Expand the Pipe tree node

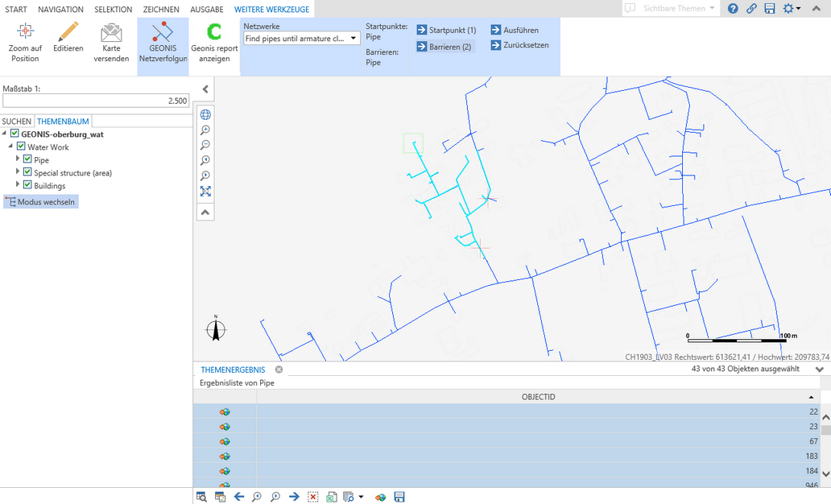[x=18, y=159]
